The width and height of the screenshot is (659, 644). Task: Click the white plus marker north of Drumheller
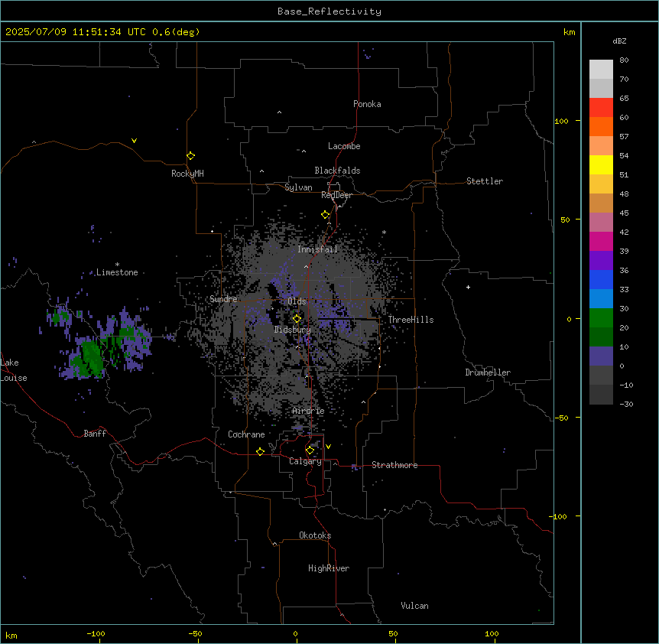point(468,287)
